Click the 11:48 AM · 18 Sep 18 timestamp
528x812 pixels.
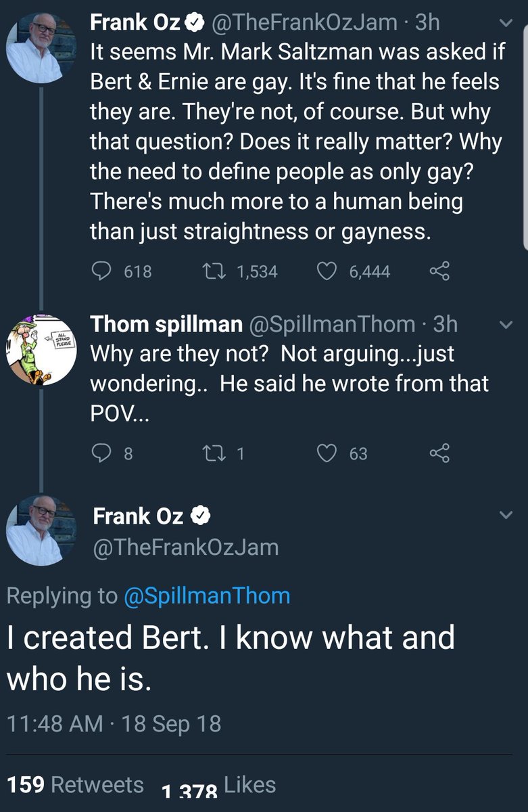(114, 724)
